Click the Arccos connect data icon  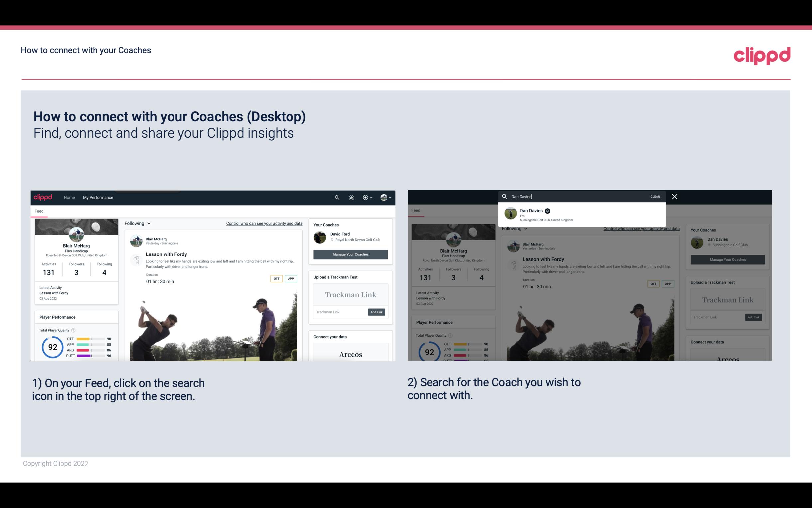coord(350,354)
